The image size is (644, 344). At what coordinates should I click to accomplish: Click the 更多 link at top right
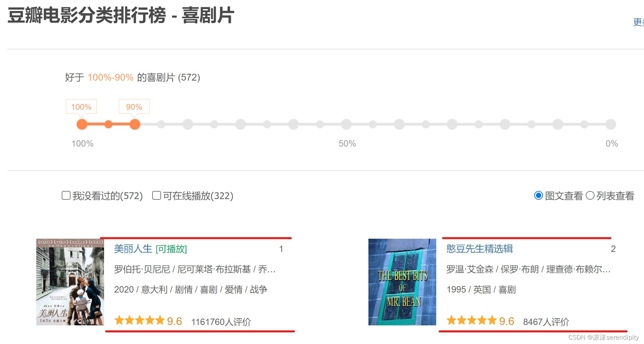tap(639, 22)
